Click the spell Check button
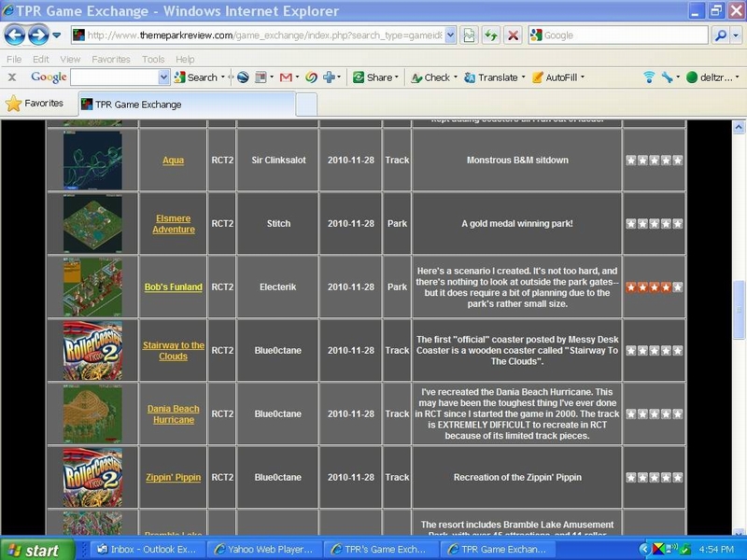 click(x=432, y=77)
